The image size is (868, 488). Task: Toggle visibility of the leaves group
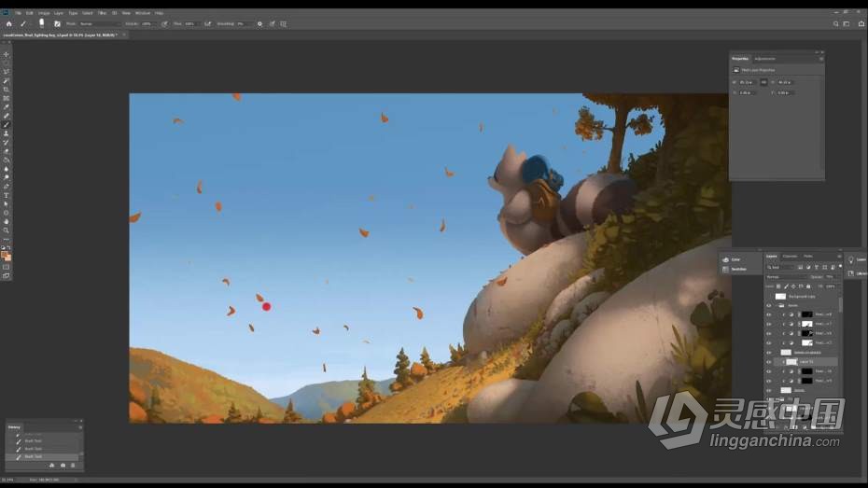click(x=768, y=305)
